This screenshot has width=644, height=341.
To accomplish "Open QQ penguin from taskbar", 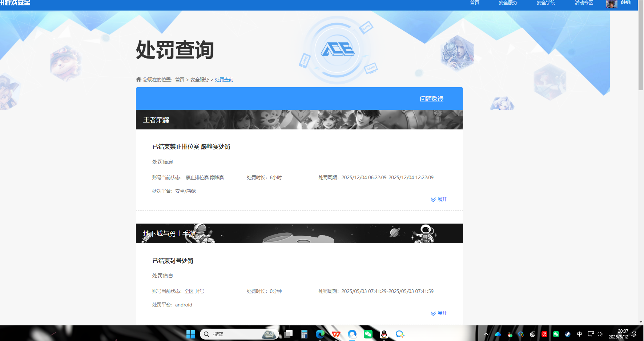I will (x=384, y=334).
